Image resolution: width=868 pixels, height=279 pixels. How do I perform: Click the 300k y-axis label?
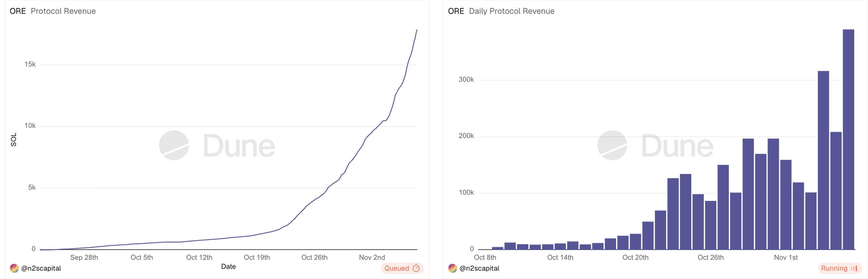click(466, 80)
